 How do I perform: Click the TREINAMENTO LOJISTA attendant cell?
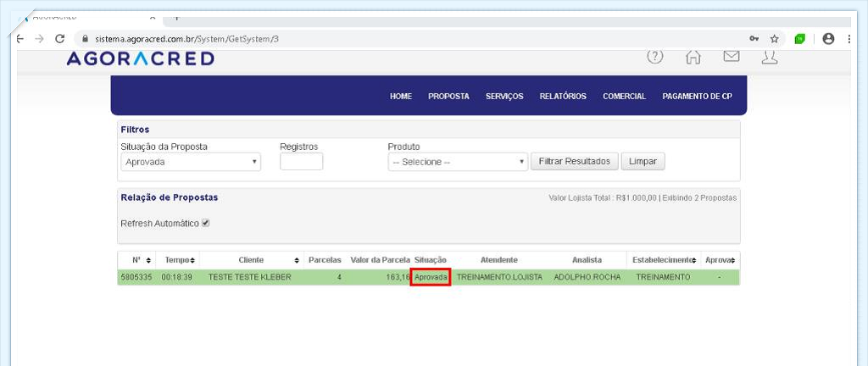[499, 277]
